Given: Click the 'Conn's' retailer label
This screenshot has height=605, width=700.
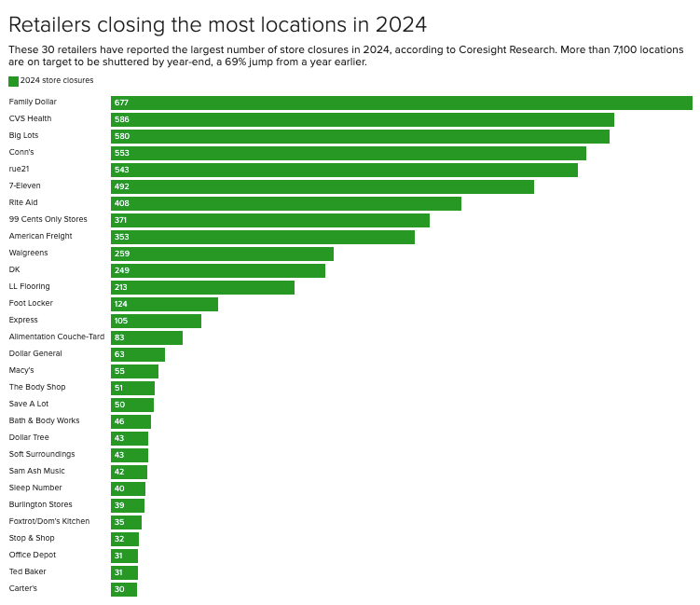Looking at the screenshot, I should 21,152.
